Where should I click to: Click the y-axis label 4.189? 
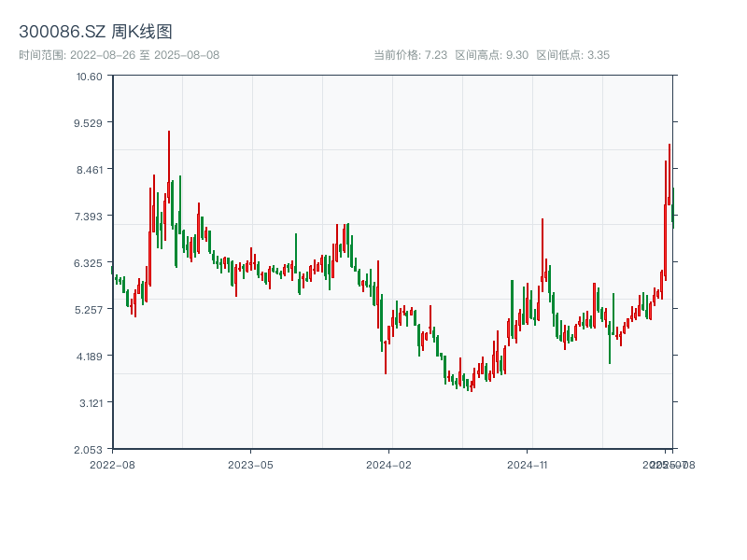point(90,357)
